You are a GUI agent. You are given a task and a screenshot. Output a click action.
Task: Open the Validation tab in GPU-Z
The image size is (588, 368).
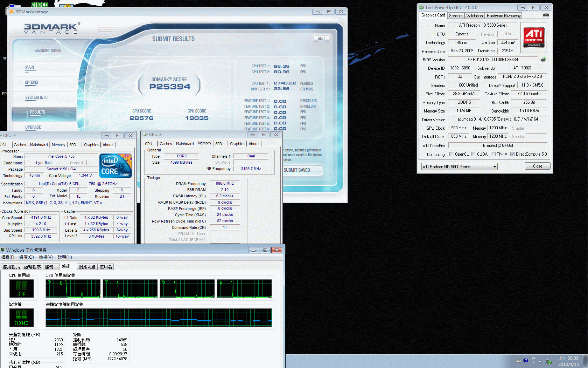[474, 16]
